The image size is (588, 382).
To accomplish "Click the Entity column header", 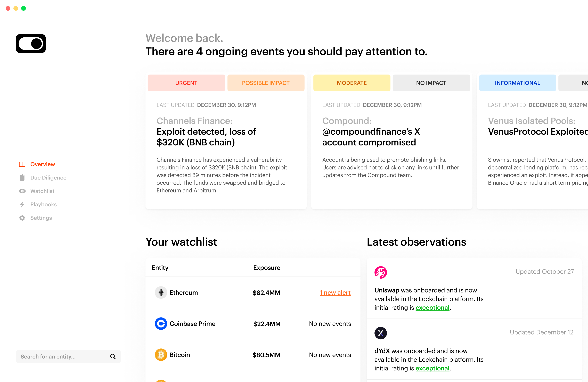I will click(160, 268).
